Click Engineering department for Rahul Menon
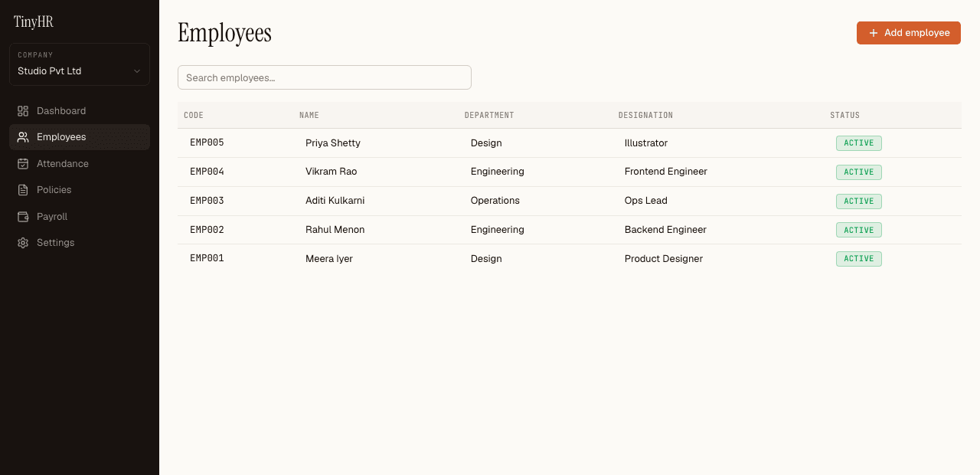This screenshot has height=475, width=980. 498,230
